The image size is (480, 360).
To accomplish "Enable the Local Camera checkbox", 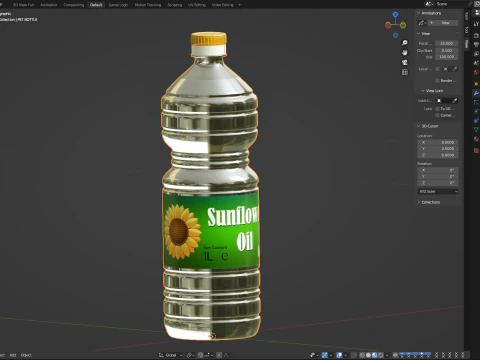I will point(437,69).
